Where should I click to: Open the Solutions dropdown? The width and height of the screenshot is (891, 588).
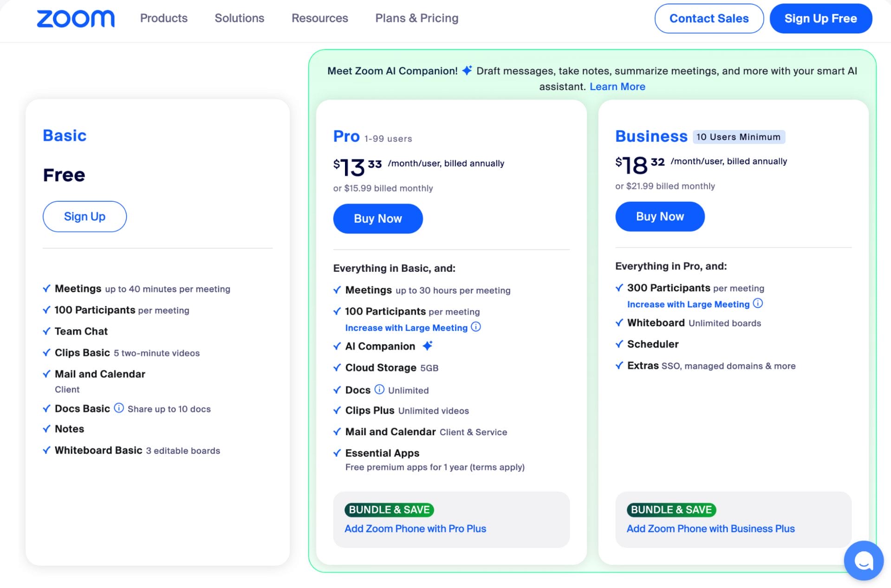pos(239,18)
